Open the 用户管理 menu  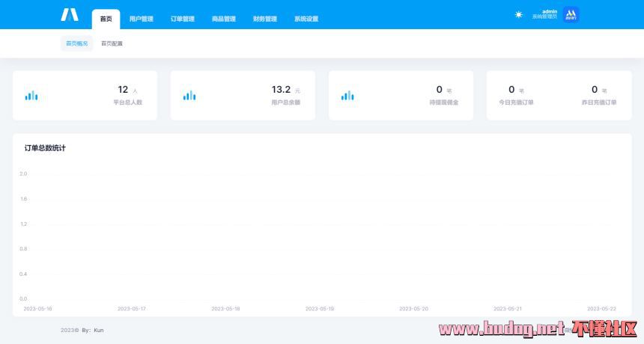(142, 19)
